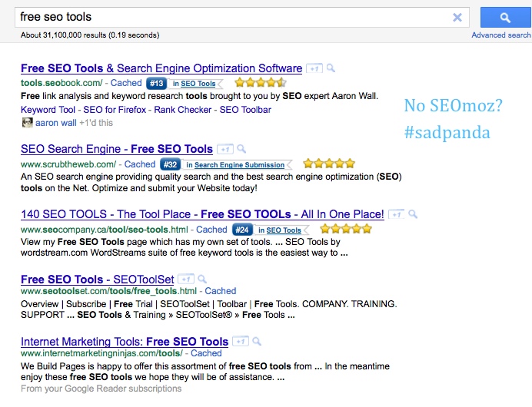Click the star rating for tools.seobook.com
Viewport: 532px width, 407px height.
tap(260, 83)
